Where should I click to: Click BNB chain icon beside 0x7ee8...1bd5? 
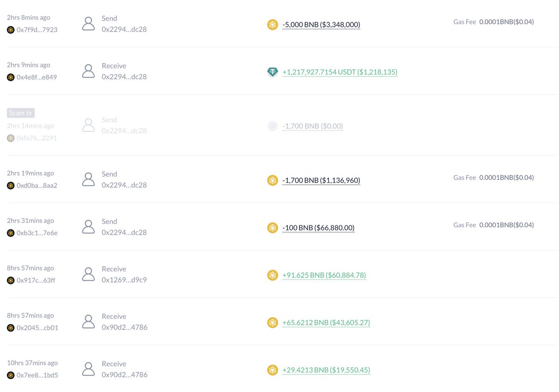(x=11, y=375)
